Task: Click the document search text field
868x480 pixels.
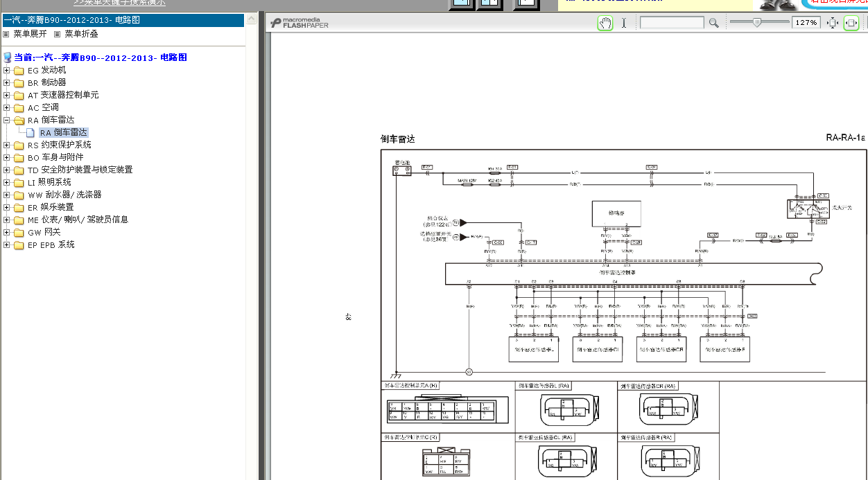Action: [x=671, y=23]
